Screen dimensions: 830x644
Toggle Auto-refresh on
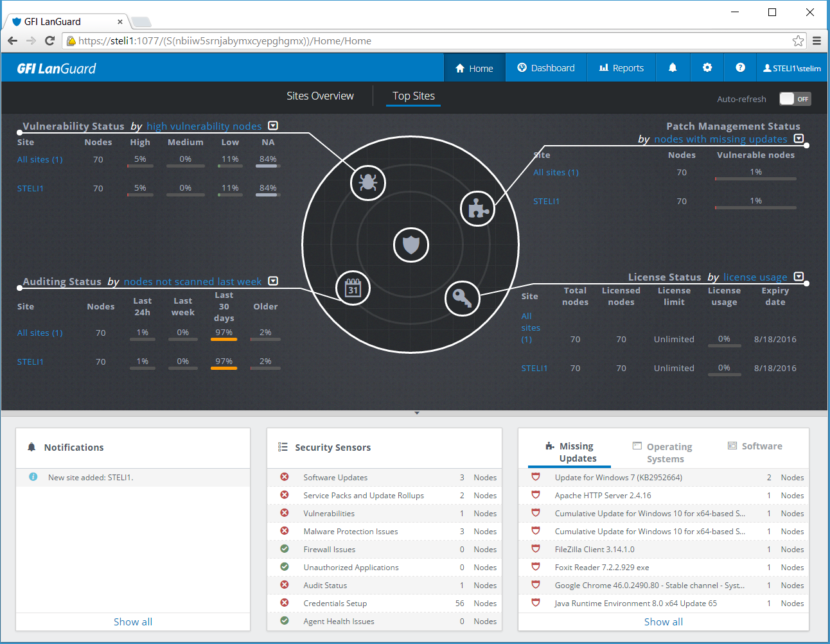(x=795, y=99)
